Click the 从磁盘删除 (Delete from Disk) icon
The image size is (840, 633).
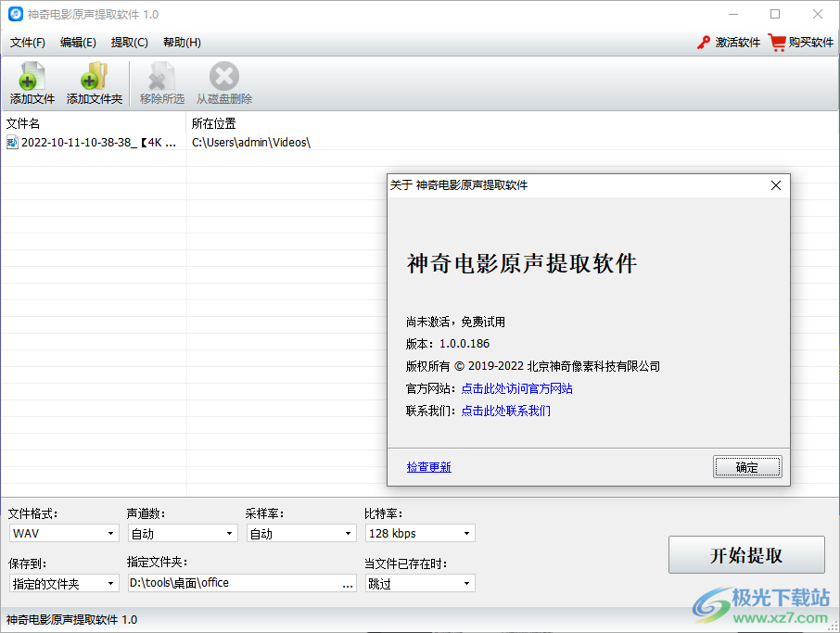point(223,77)
